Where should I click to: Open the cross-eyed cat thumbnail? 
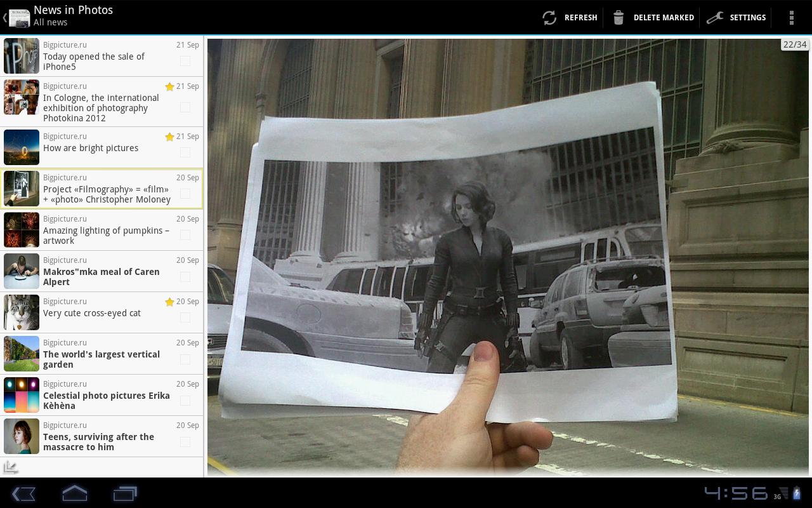pos(22,312)
